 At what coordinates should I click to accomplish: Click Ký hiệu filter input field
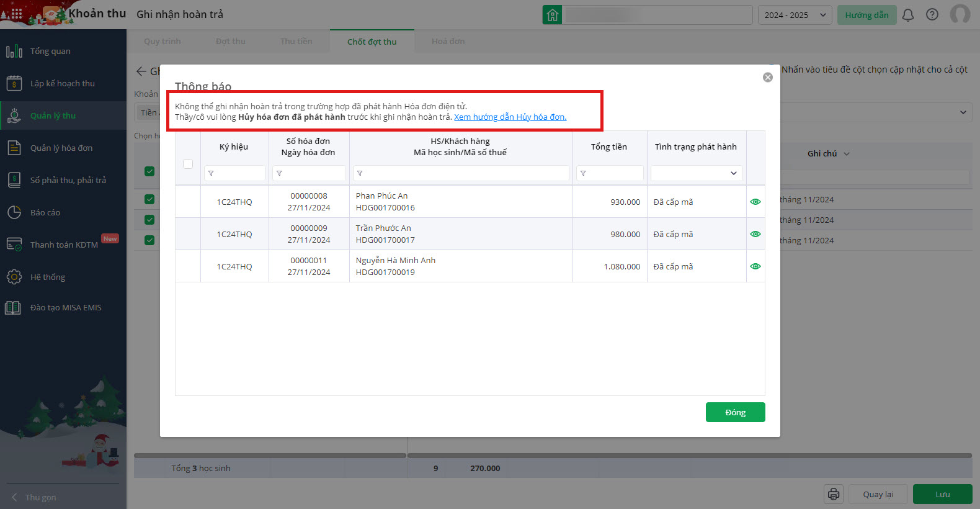tap(234, 173)
